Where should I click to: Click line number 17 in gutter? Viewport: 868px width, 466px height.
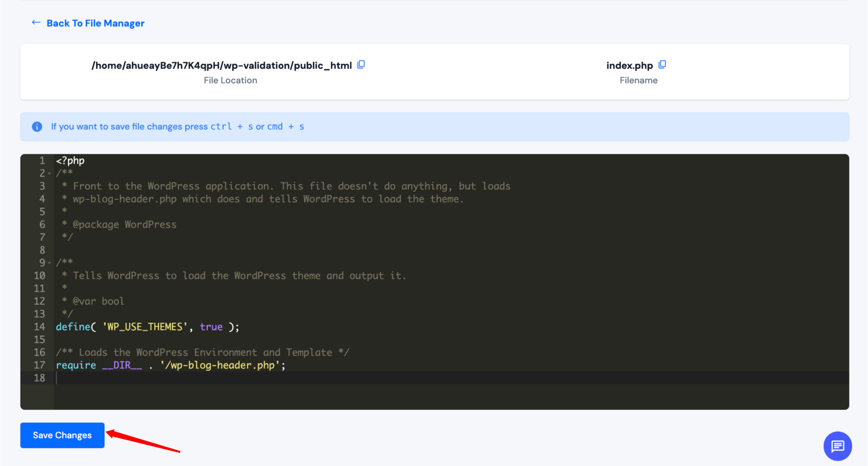coord(39,365)
